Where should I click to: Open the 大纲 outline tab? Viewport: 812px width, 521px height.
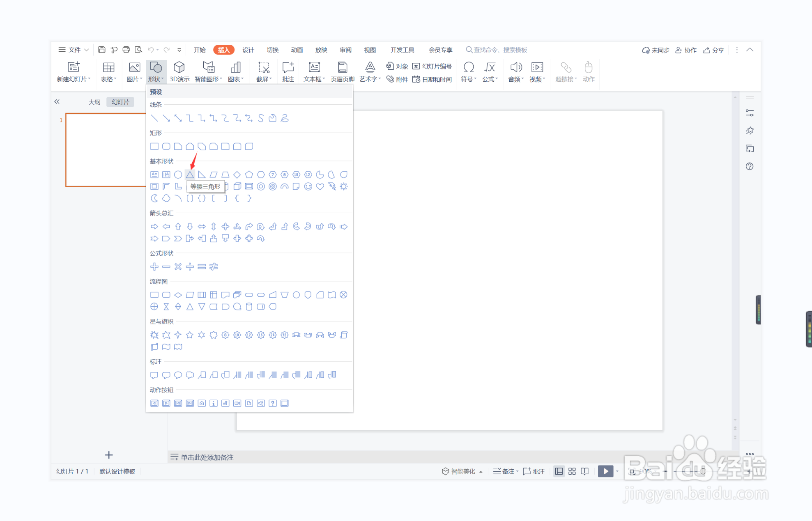(x=94, y=102)
